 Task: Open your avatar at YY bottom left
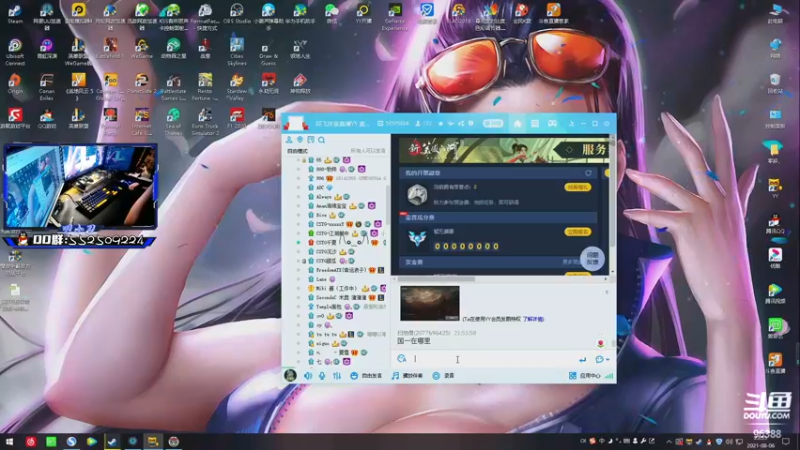point(290,375)
